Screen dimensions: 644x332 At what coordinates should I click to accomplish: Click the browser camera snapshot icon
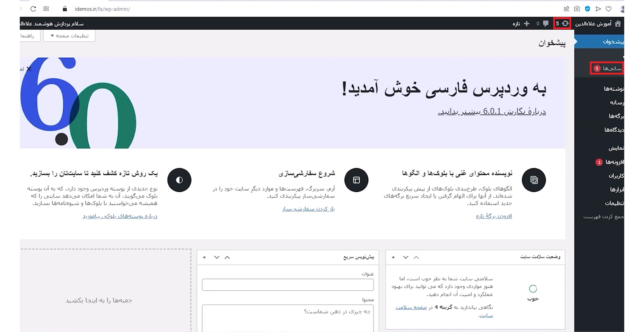click(577, 9)
